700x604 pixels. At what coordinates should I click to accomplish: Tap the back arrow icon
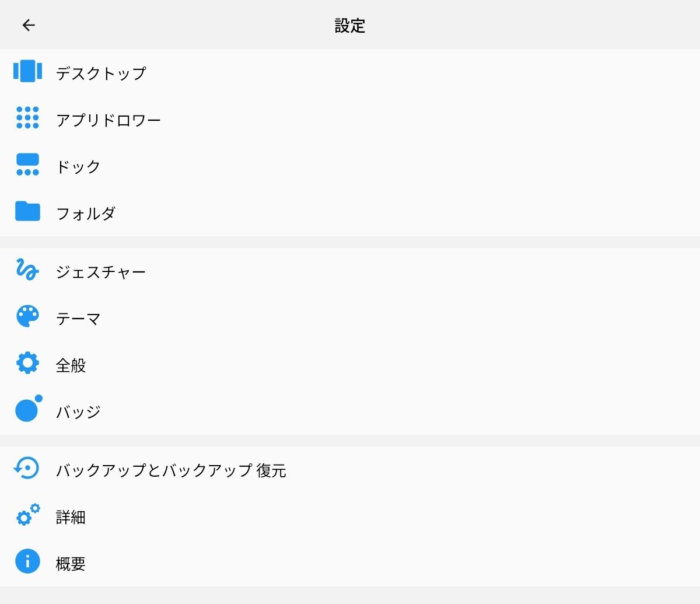[x=29, y=25]
